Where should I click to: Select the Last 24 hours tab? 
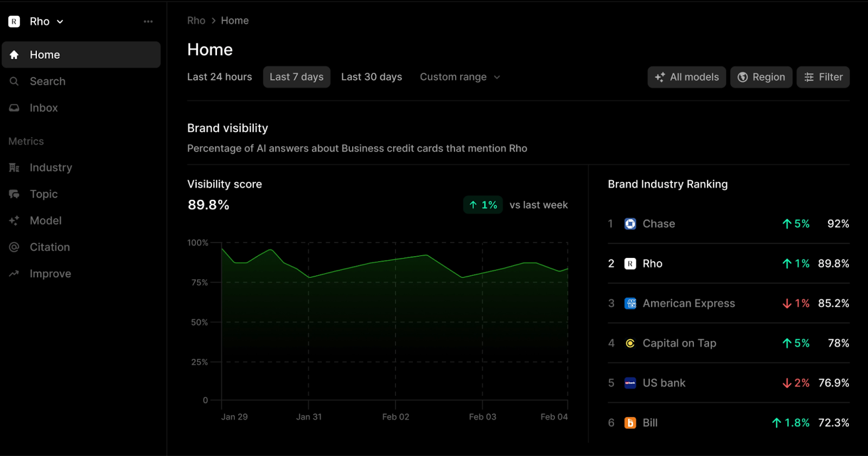point(219,77)
